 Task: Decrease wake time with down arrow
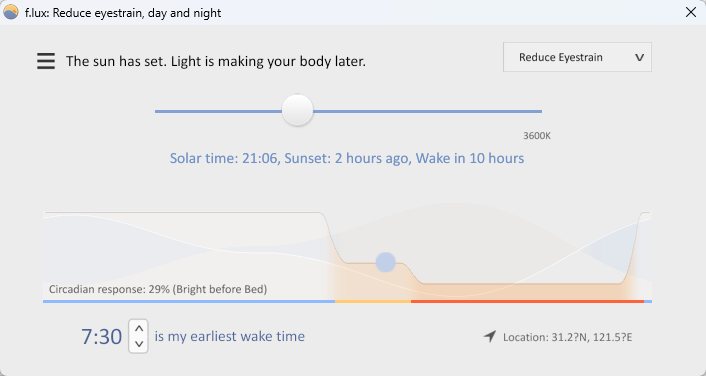tap(139, 344)
